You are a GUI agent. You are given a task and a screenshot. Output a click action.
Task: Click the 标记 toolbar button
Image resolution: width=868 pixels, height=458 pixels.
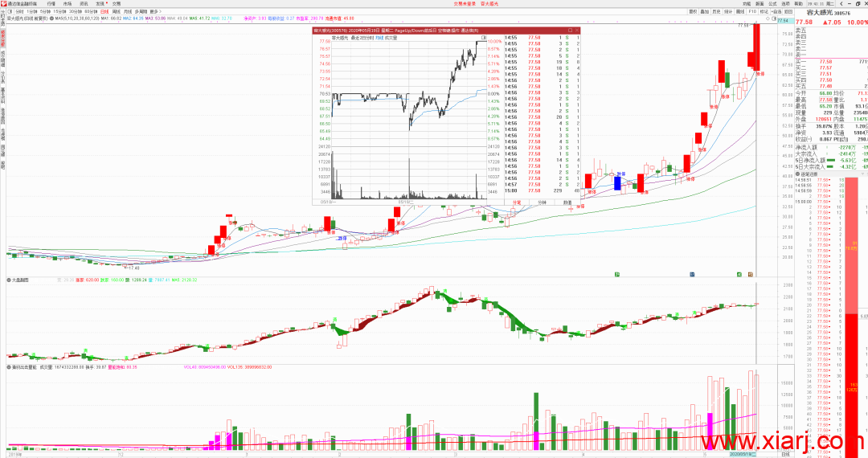tap(764, 11)
